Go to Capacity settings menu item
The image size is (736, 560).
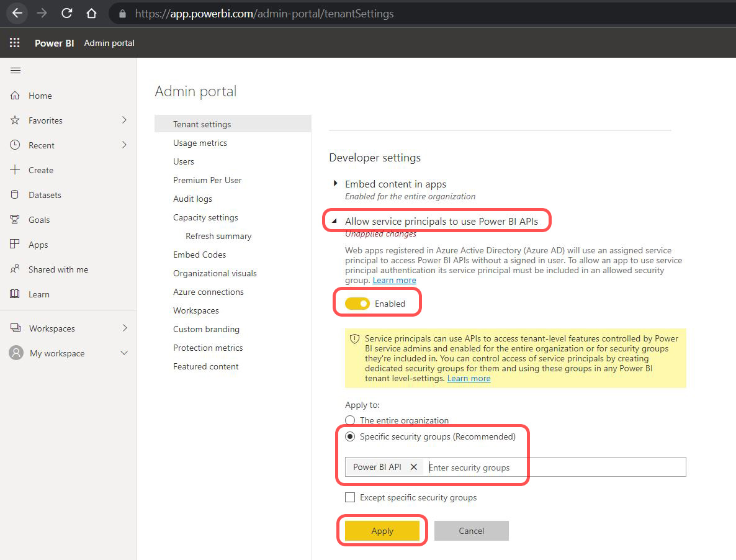[205, 217]
